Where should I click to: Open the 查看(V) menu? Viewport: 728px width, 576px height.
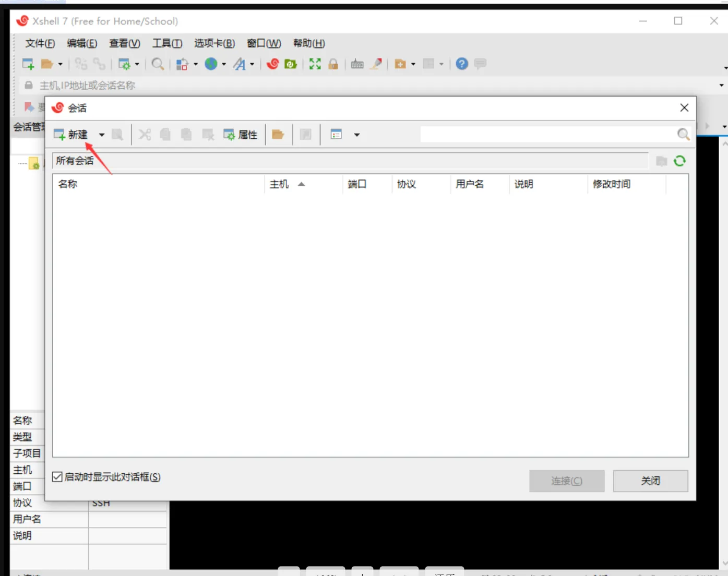(x=124, y=43)
